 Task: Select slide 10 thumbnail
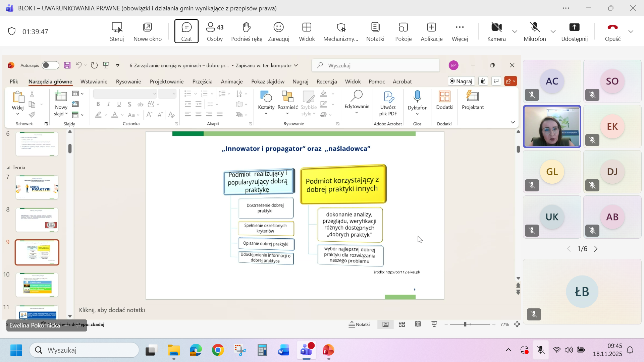click(37, 285)
